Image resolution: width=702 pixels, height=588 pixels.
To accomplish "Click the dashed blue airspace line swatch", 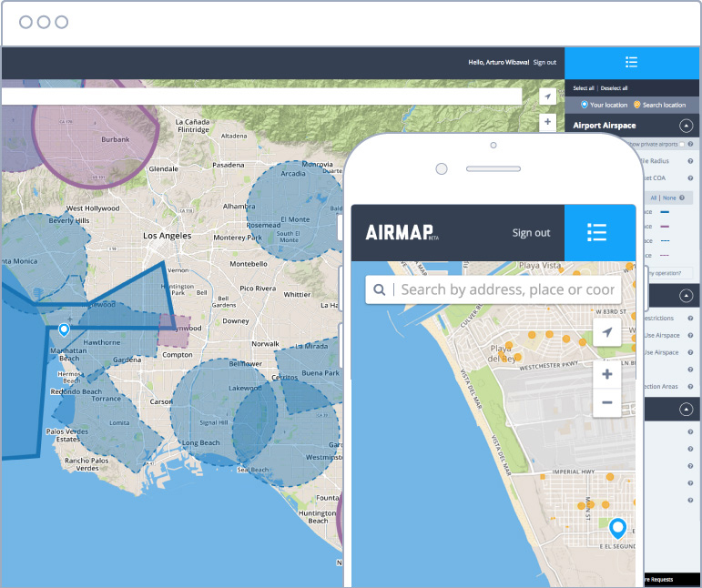I will pos(665,240).
